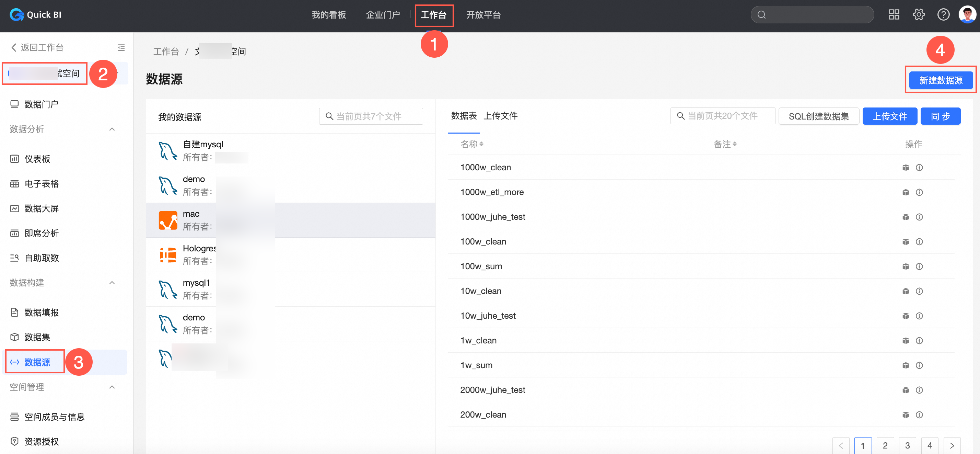Viewport: 980px width, 454px height.
Task: Collapse the 空间管理 sidebar section
Action: pos(112,387)
